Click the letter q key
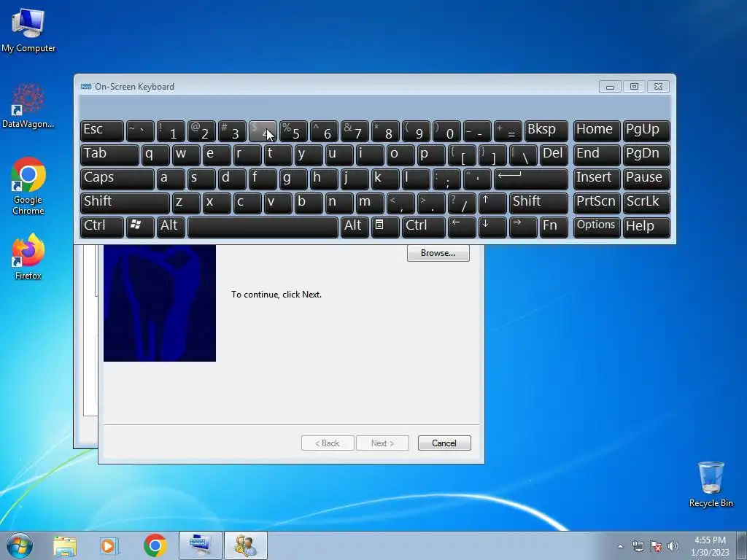Image resolution: width=747 pixels, height=560 pixels. pos(156,155)
